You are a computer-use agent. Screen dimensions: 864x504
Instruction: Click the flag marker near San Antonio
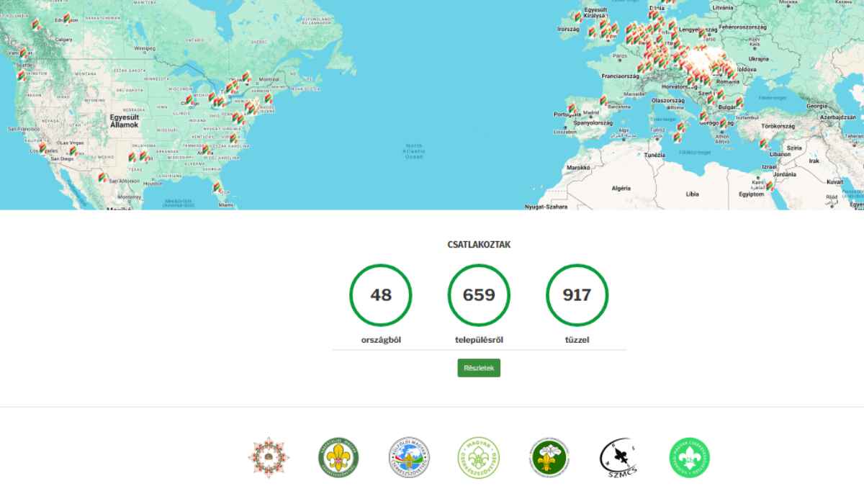pos(103,177)
